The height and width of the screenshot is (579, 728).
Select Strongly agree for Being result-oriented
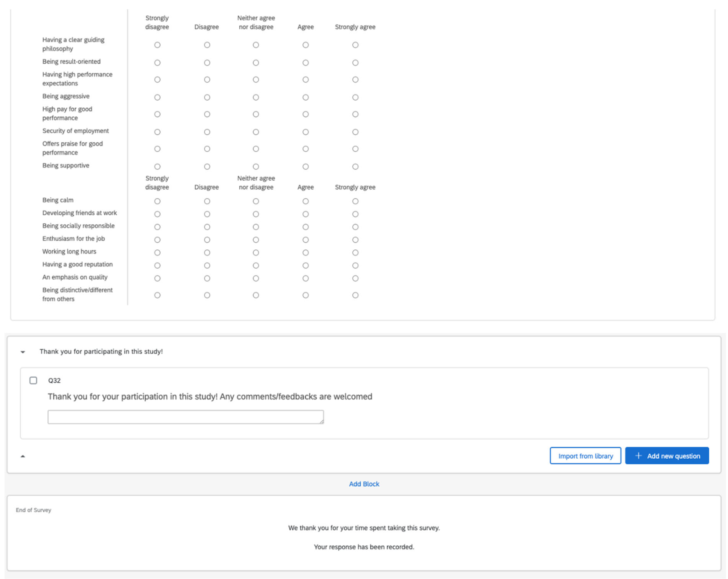[x=355, y=63]
